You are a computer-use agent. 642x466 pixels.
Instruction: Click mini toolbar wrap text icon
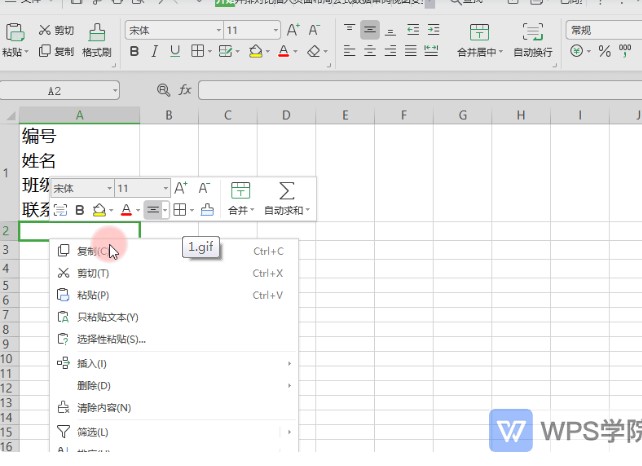pyautogui.click(x=60, y=210)
